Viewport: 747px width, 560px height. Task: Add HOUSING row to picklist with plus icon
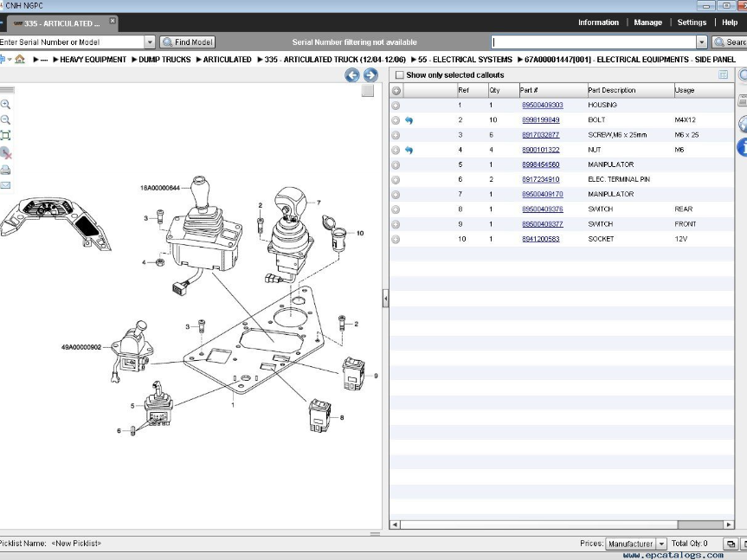click(x=396, y=105)
